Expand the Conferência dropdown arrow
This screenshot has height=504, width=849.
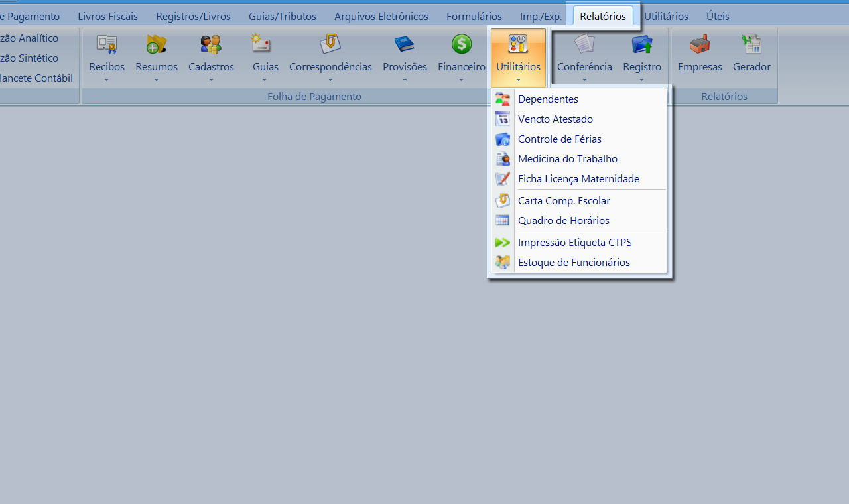click(x=584, y=80)
